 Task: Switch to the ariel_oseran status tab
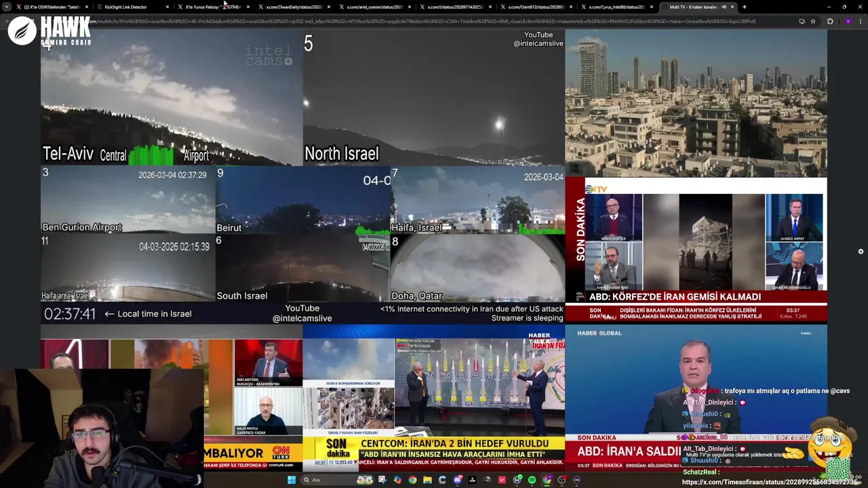pyautogui.click(x=374, y=7)
